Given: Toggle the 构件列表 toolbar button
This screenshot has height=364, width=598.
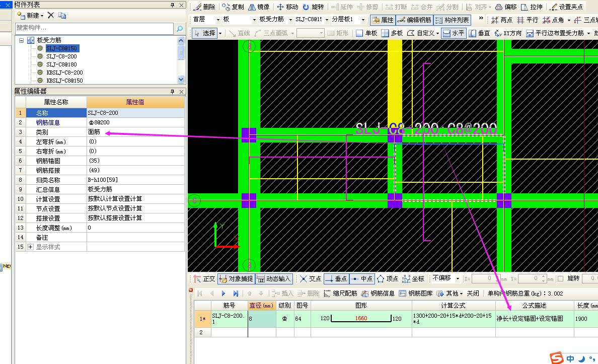Looking at the screenshot, I should (453, 20).
